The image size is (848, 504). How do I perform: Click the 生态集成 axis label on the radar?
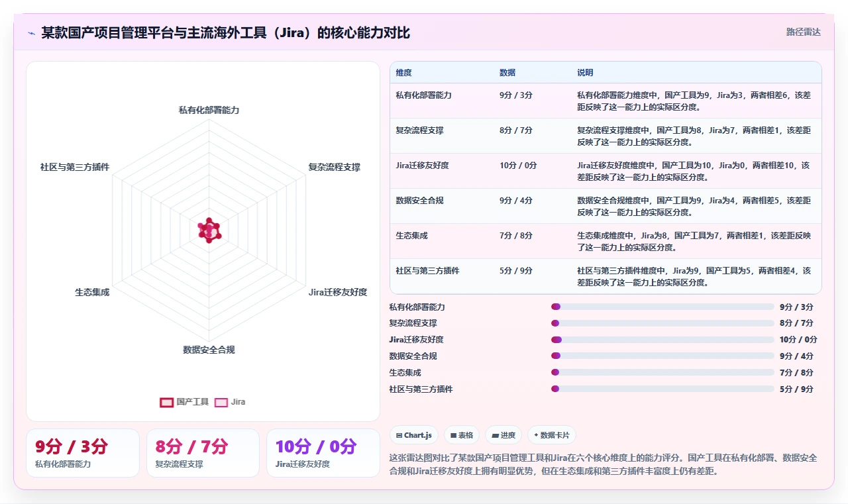tap(92, 292)
